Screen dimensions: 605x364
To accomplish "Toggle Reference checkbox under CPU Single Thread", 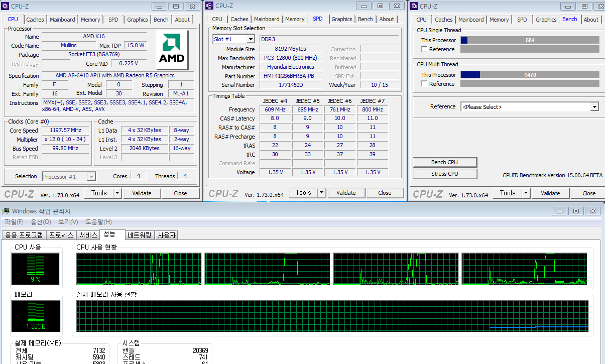I will (x=424, y=49).
